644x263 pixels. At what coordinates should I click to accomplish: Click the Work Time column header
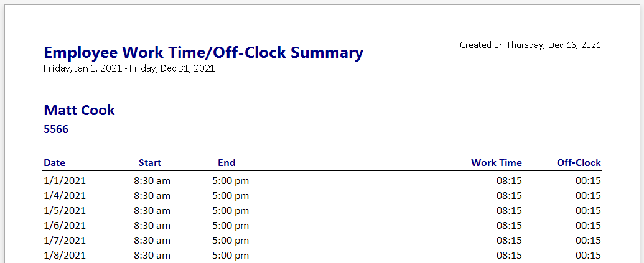click(496, 163)
